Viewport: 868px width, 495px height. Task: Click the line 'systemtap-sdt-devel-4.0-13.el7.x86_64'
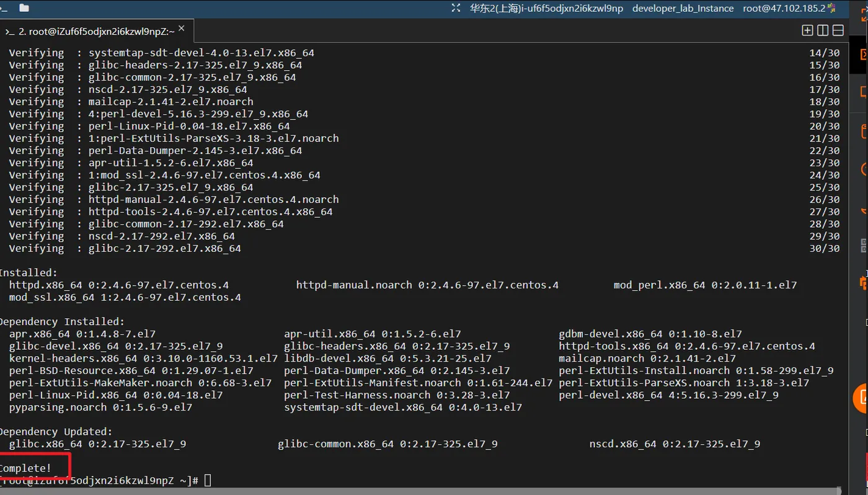pyautogui.click(x=201, y=53)
